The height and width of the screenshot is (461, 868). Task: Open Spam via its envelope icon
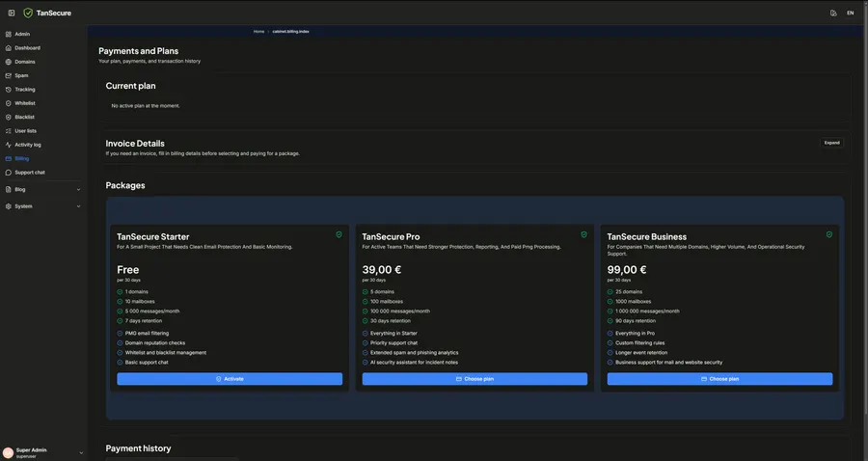click(x=9, y=76)
